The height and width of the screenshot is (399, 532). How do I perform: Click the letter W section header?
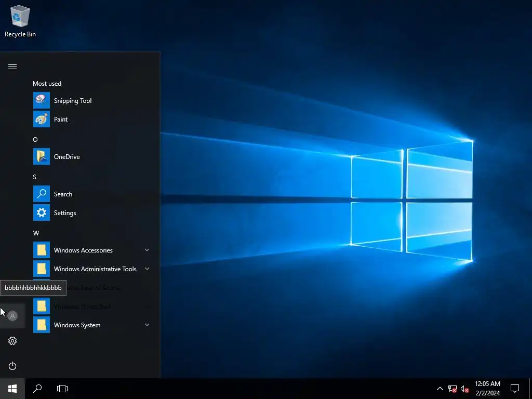[36, 233]
